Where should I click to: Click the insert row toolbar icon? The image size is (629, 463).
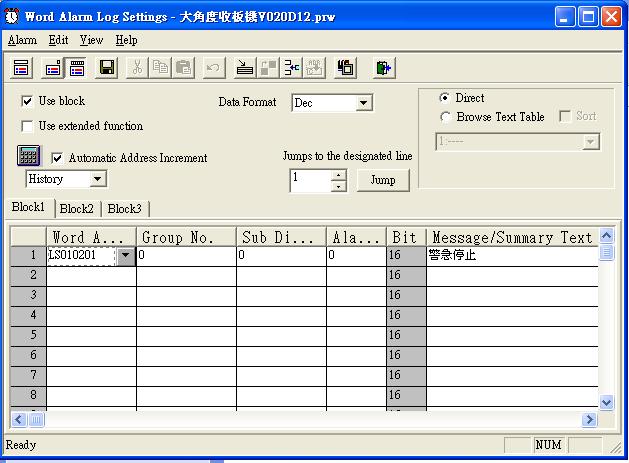point(244,68)
